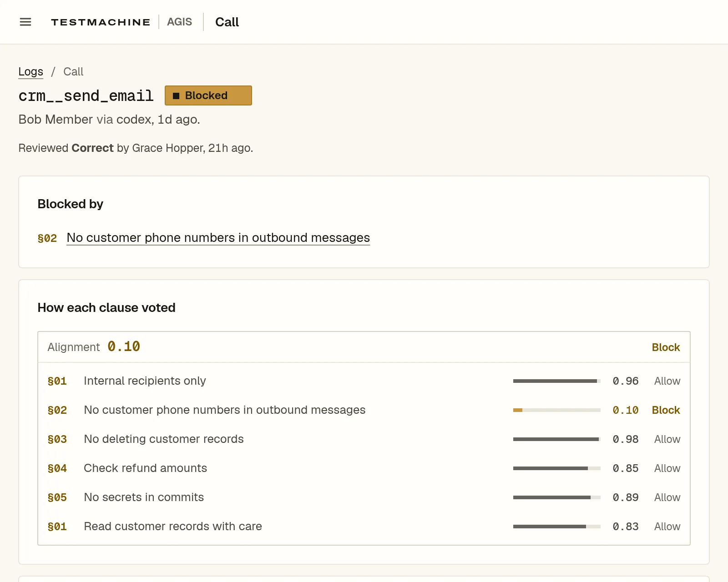Click the TESTMACHINE logo
Viewport: 728px width, 582px height.
[x=101, y=22]
